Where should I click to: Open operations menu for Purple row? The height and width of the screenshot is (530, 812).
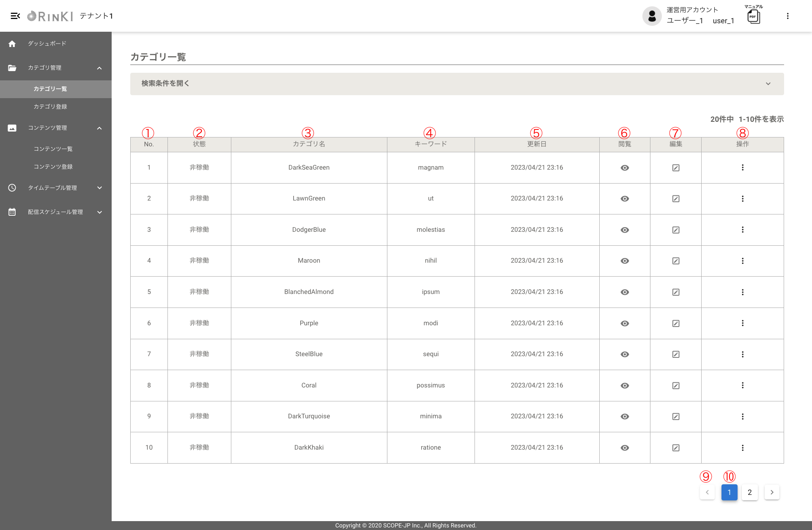point(742,323)
